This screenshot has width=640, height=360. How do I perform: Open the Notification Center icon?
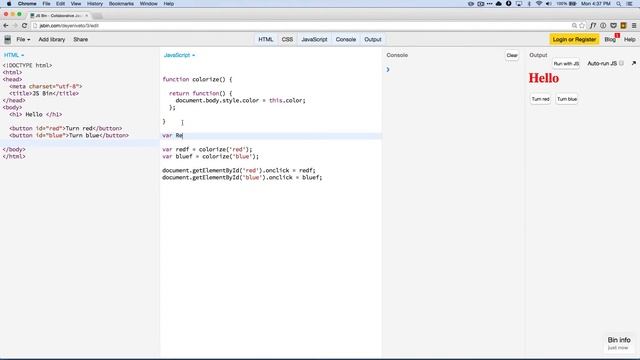630,4
